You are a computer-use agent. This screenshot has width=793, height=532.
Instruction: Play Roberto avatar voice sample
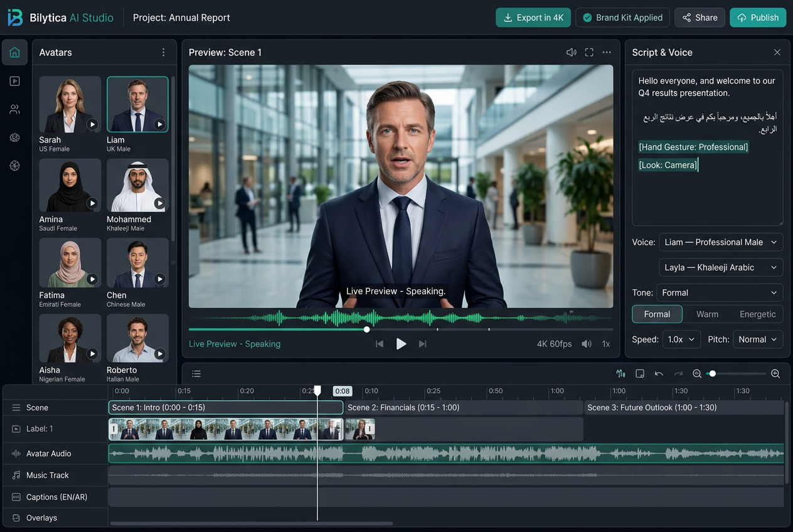(159, 354)
